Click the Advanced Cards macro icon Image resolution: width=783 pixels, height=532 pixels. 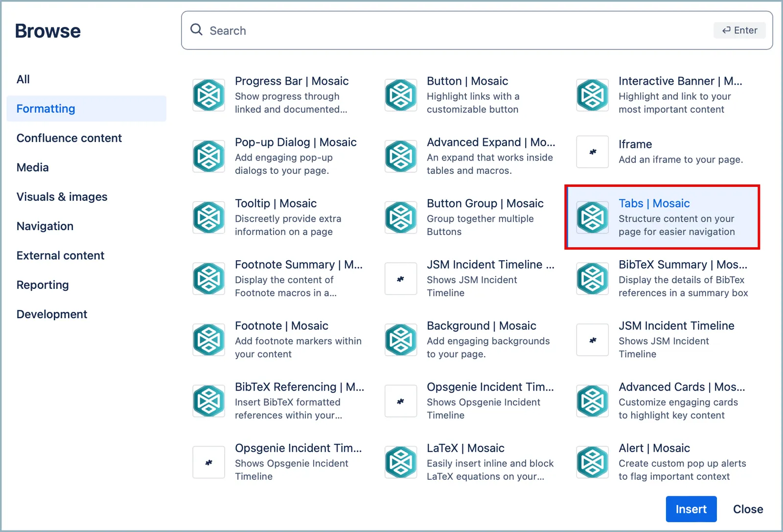pos(593,401)
